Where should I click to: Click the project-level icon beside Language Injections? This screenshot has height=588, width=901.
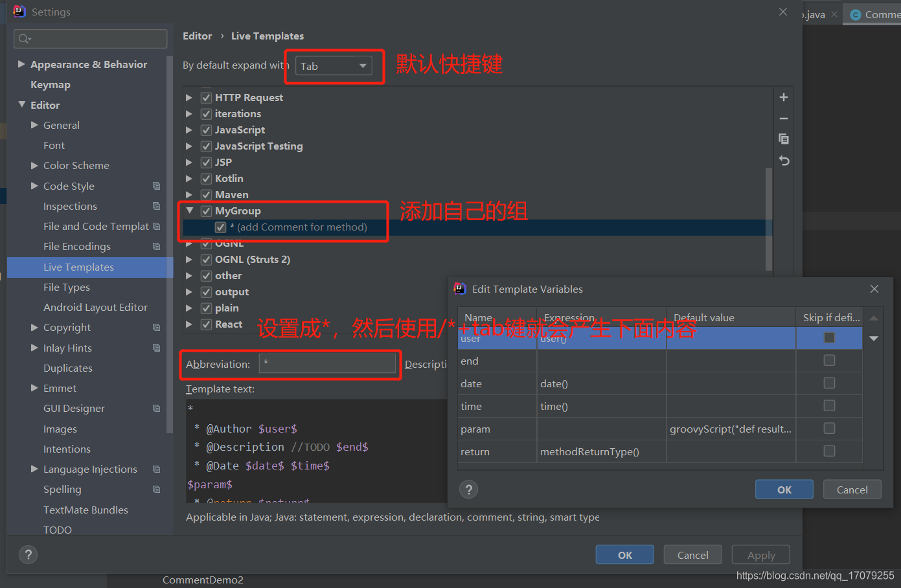click(x=156, y=469)
